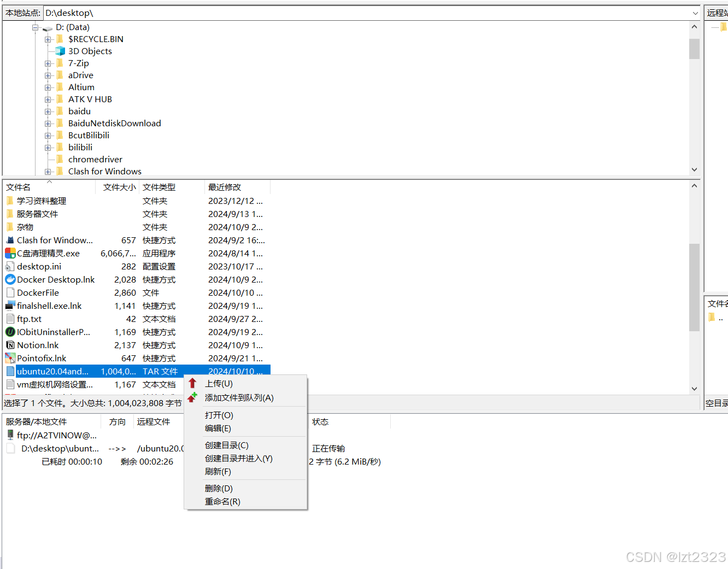Expand the Clash for Windows tree node
728x569 pixels.
[x=48, y=172]
